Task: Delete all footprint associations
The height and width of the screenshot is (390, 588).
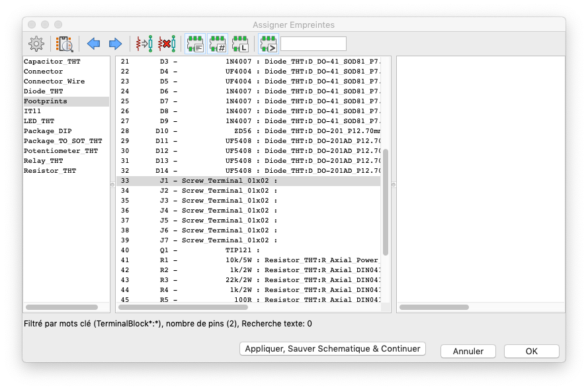Action: click(167, 44)
